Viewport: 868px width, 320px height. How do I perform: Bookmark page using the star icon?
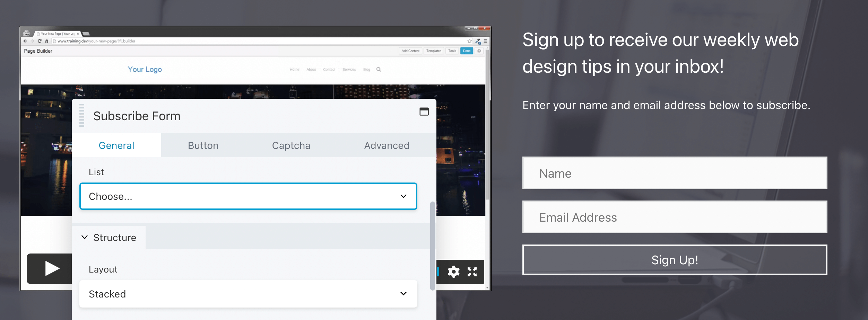(470, 41)
